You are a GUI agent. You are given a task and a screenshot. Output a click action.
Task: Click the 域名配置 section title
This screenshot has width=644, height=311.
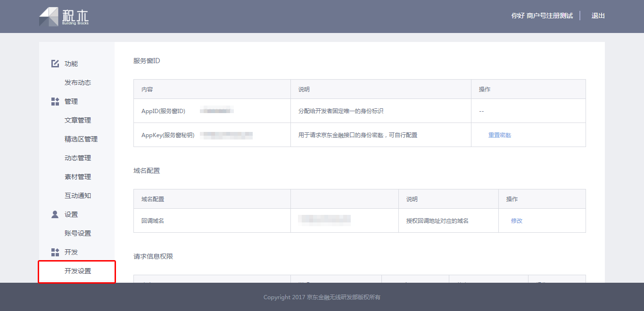(147, 171)
